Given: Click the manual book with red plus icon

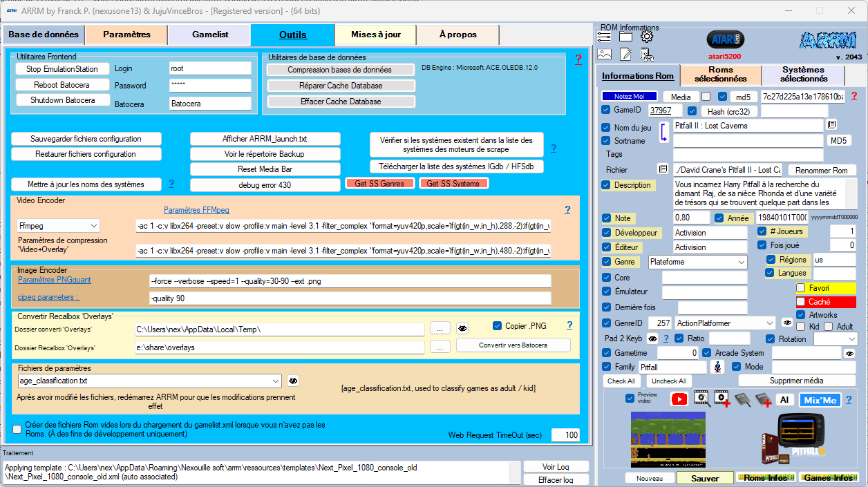Looking at the screenshot, I should (x=763, y=399).
